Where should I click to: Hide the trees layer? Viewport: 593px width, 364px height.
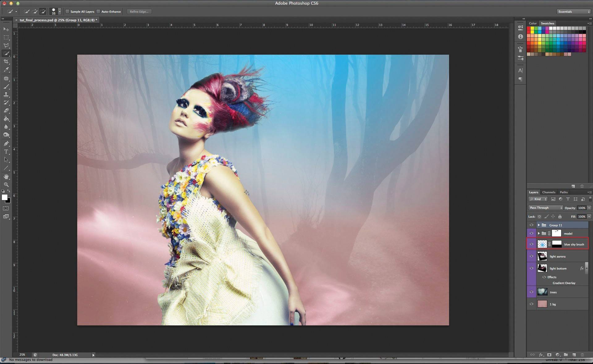(532, 292)
